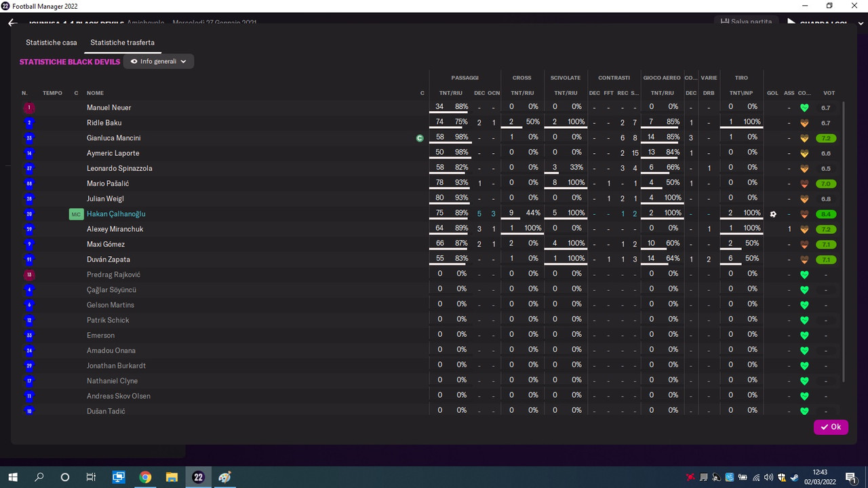
Task: Click the goal ball icon in Çalhanoğlu's row
Action: click(772, 214)
